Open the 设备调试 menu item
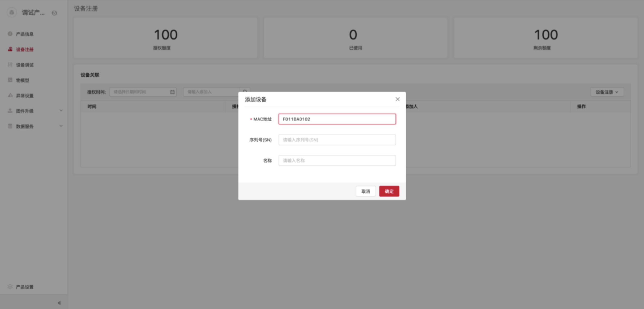The image size is (644, 309). (x=25, y=65)
